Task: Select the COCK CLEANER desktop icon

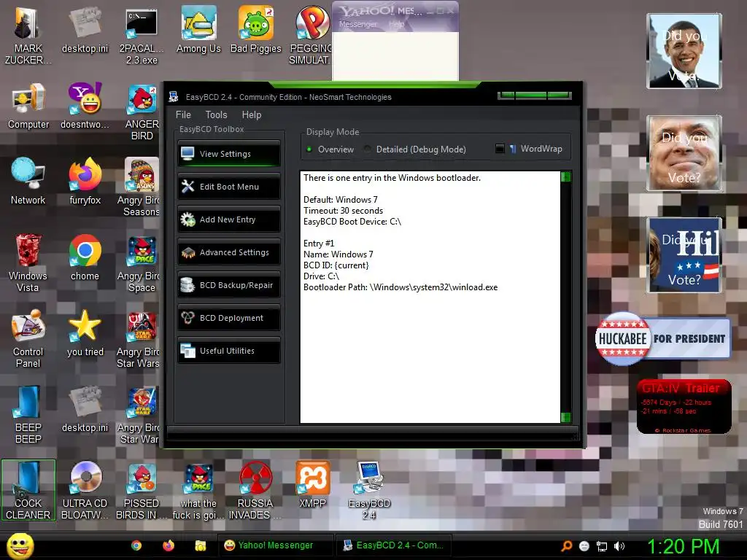Action: (28, 490)
